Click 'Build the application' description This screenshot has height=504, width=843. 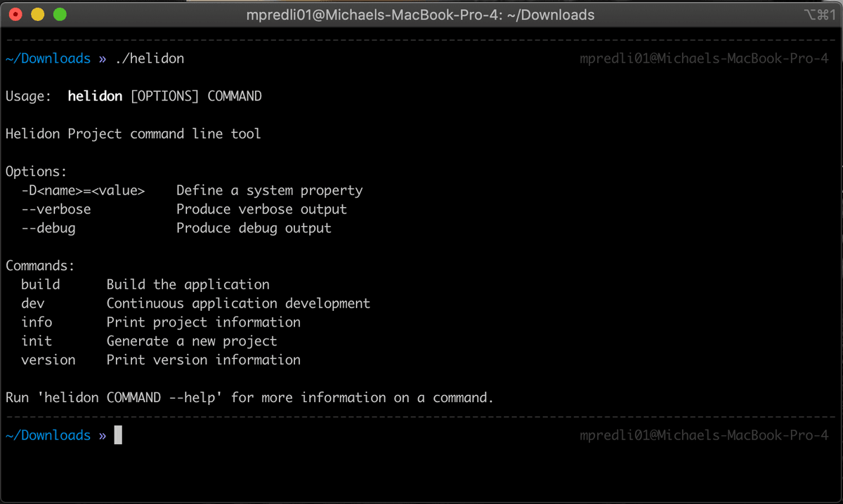[x=188, y=284]
